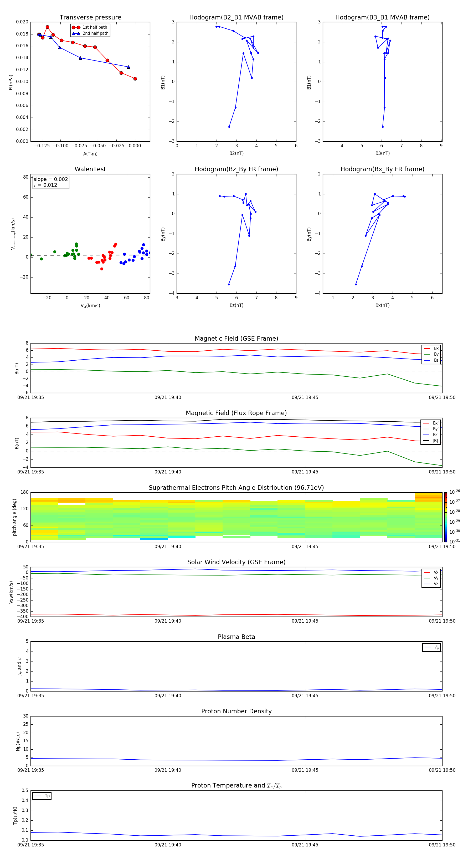Click the 'Proton Number Density' title
Viewport: 473px width, 868px height.
pyautogui.click(x=236, y=711)
